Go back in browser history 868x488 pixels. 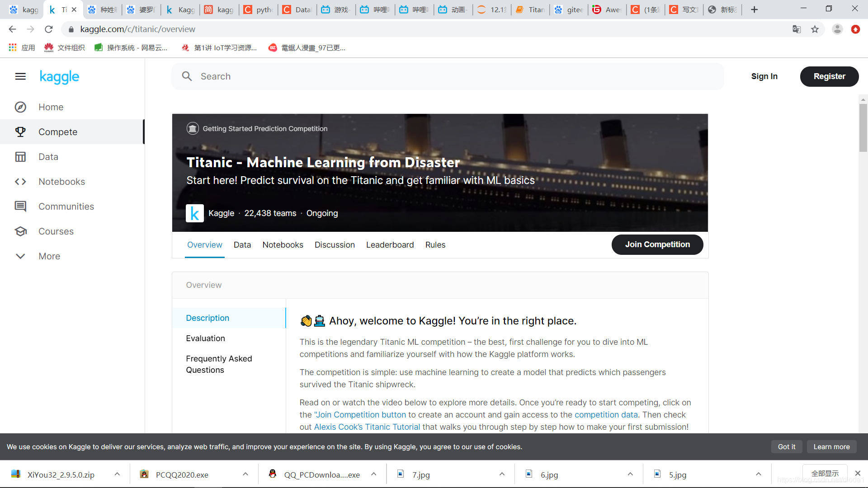pos(12,29)
